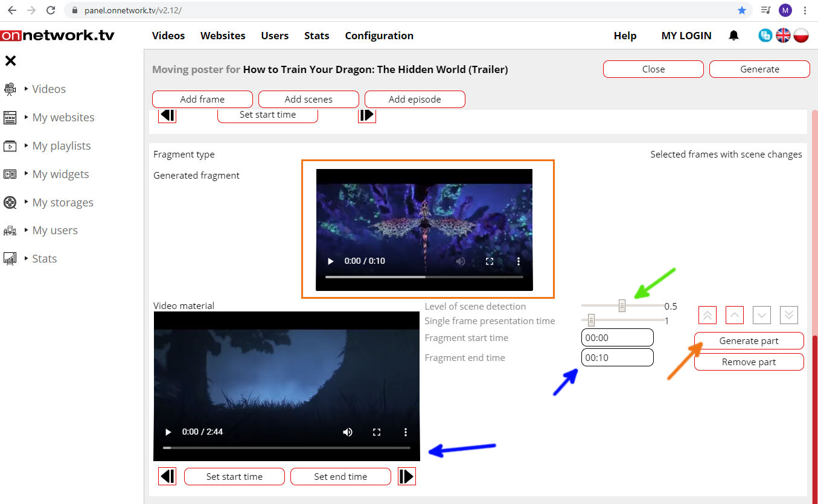The image size is (818, 504).
Task: Mute the generated fragment video
Action: pos(461,261)
